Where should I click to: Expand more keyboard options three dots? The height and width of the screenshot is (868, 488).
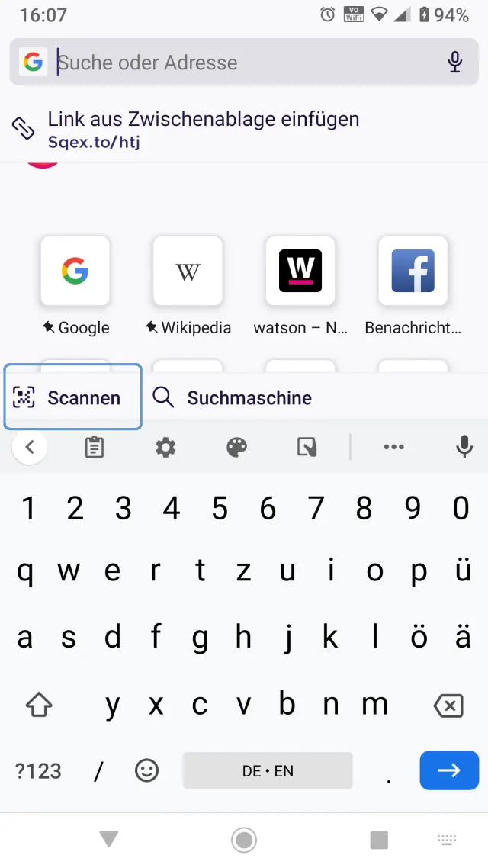point(394,447)
